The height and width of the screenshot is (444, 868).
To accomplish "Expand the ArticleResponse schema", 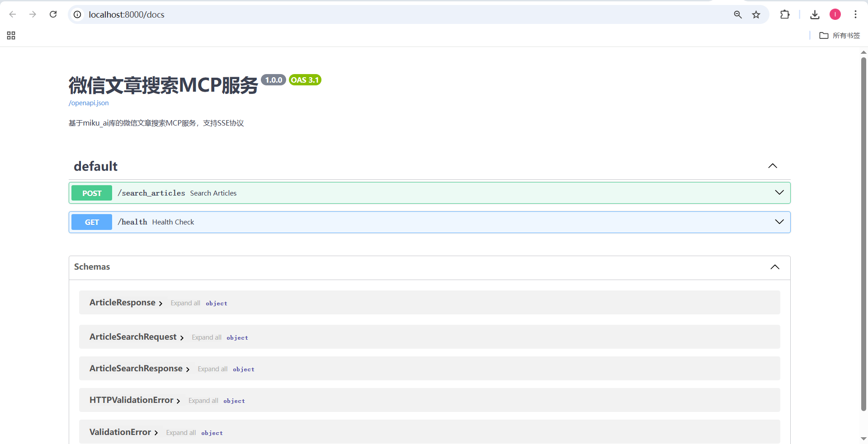I will click(126, 303).
